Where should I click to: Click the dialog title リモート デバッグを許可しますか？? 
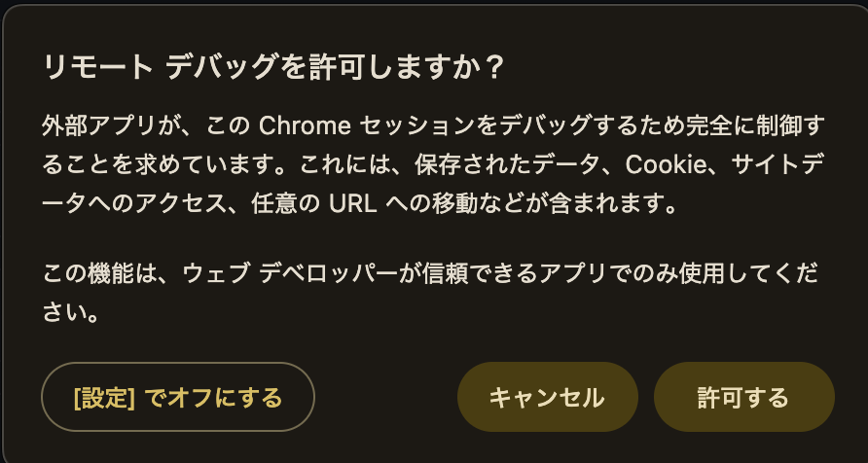tap(273, 67)
